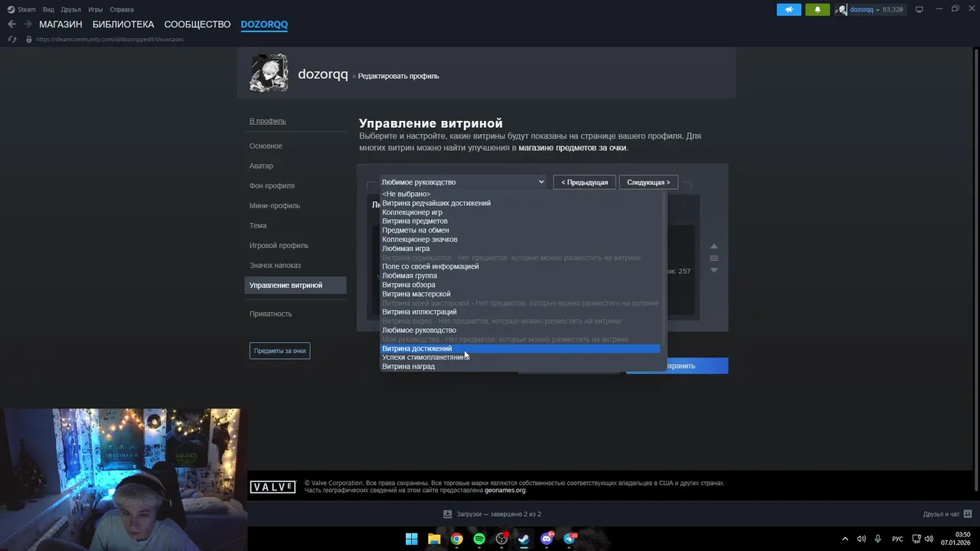Open 'магазине предметов за очки' link
This screenshot has width=980, height=551.
(x=573, y=148)
